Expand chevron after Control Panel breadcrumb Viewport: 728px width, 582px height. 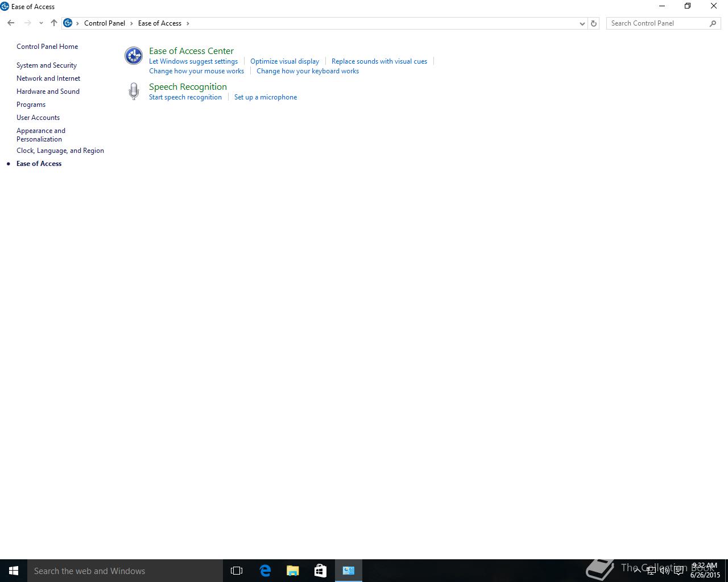click(x=131, y=23)
